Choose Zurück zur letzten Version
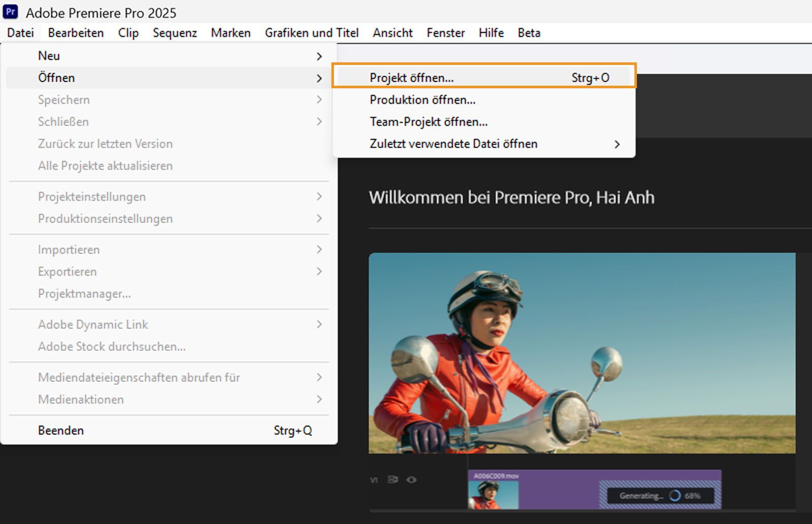The height and width of the screenshot is (524, 812). [169, 144]
